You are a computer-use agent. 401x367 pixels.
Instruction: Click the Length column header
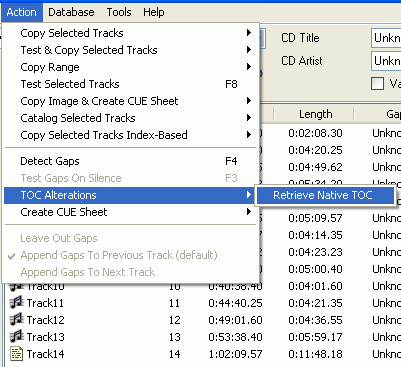click(315, 114)
